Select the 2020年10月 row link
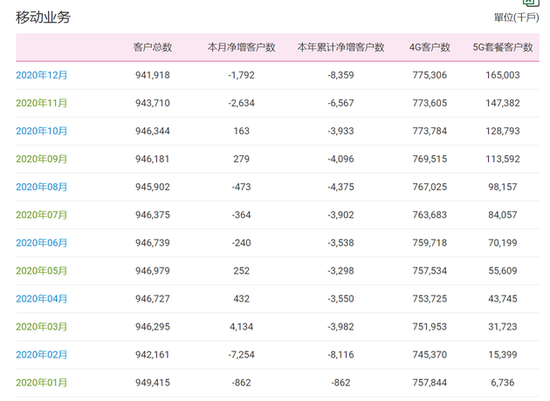The height and width of the screenshot is (401, 550). pos(41,131)
